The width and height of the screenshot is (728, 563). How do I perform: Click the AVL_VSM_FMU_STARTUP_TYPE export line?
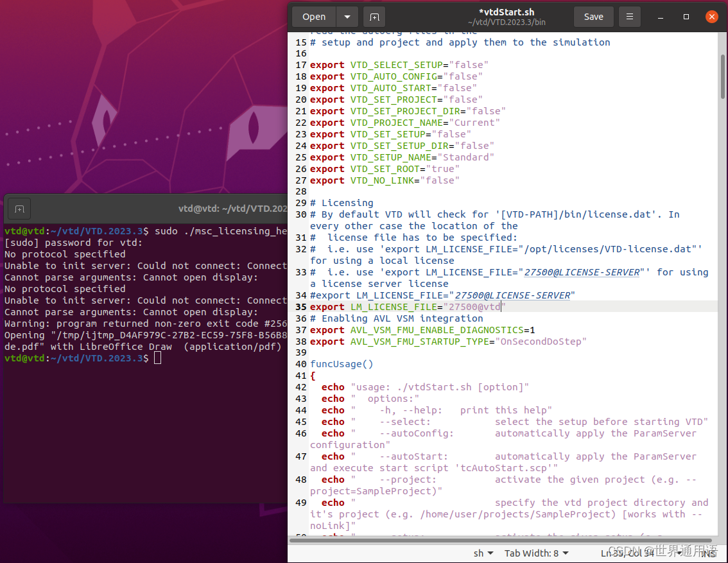[449, 342]
